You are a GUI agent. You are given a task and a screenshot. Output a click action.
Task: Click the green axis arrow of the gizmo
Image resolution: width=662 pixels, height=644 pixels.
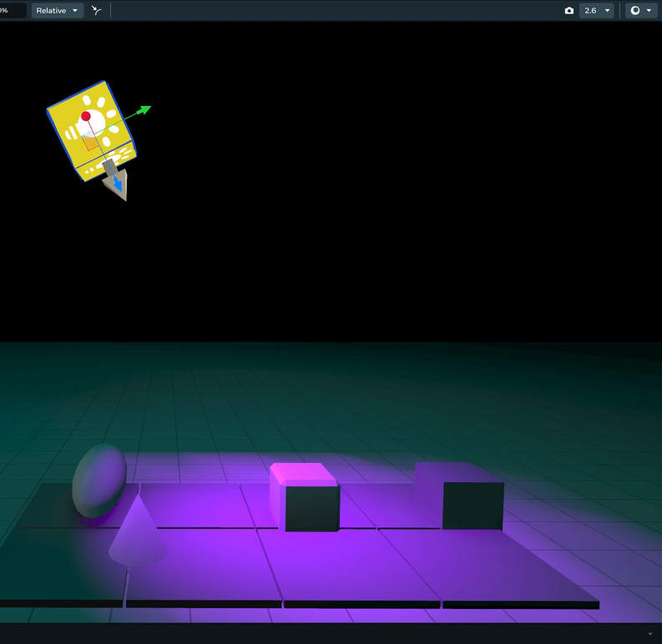[144, 109]
